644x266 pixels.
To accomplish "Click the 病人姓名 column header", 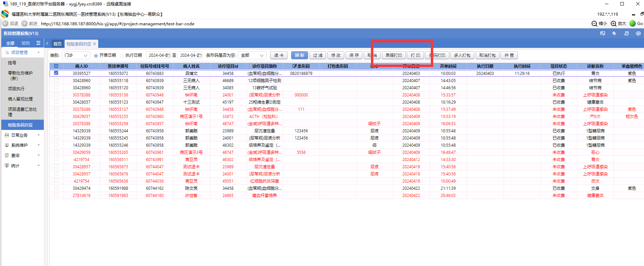I will coord(191,66).
